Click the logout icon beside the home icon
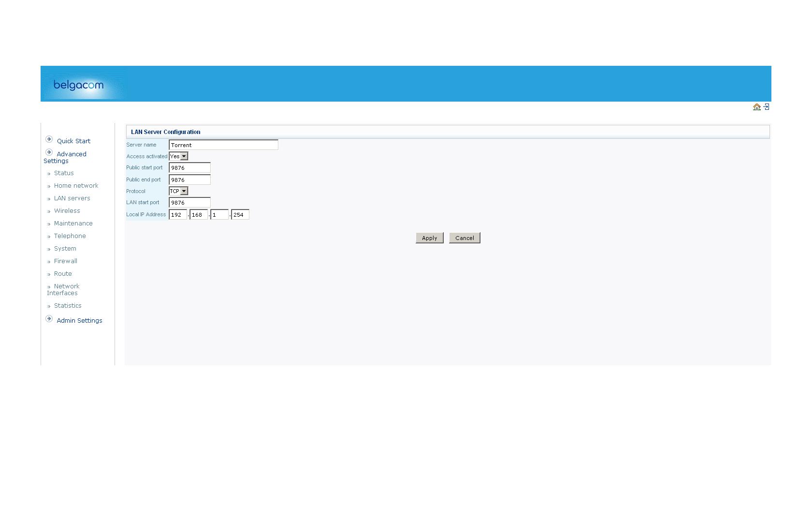This screenshot has height=508, width=812. [766, 107]
